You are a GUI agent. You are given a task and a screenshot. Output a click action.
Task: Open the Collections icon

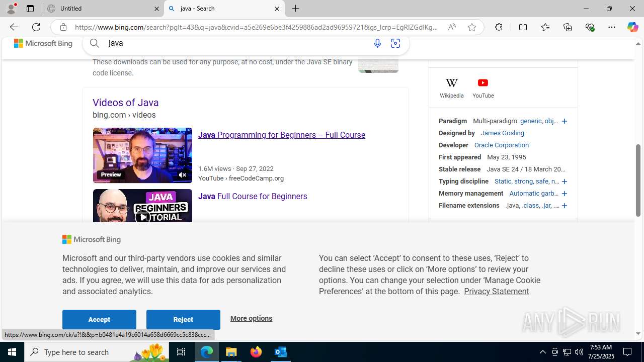568,27
